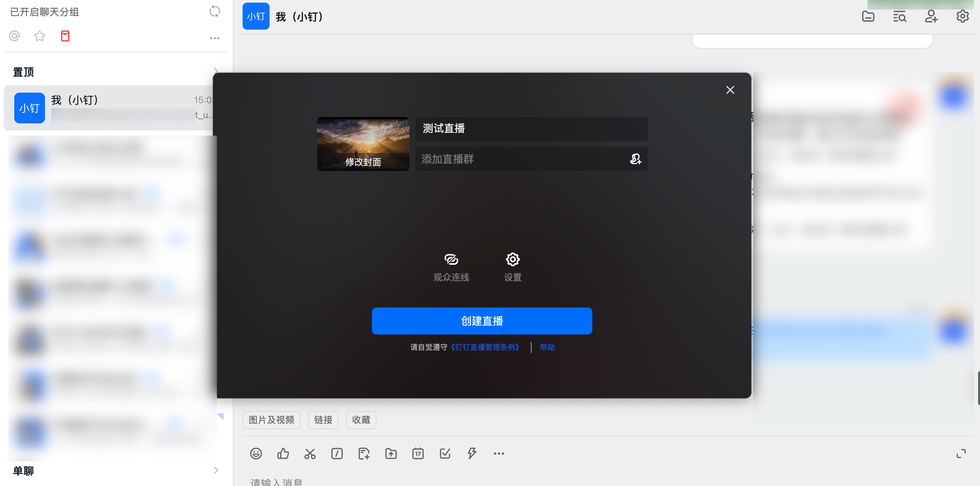Open more toolbar options ellipsis
980x486 pixels.
(499, 453)
